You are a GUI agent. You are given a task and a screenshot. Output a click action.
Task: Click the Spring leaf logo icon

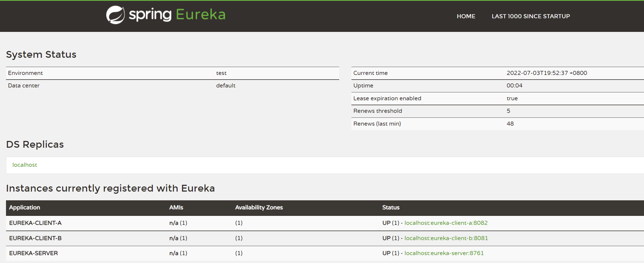pyautogui.click(x=115, y=15)
